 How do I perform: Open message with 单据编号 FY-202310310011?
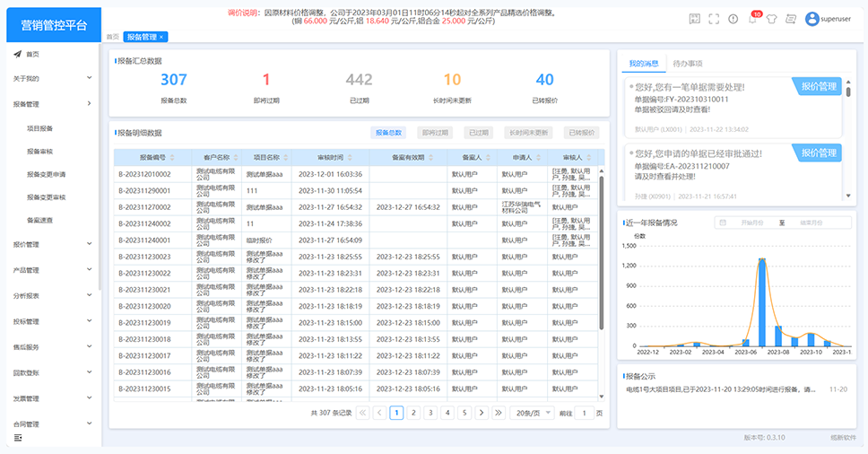click(x=733, y=106)
